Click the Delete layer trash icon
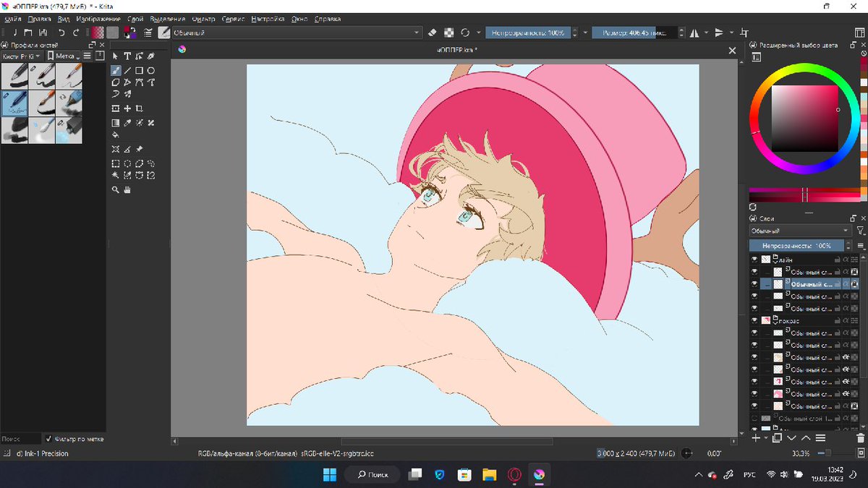This screenshot has width=868, height=488. point(860,437)
